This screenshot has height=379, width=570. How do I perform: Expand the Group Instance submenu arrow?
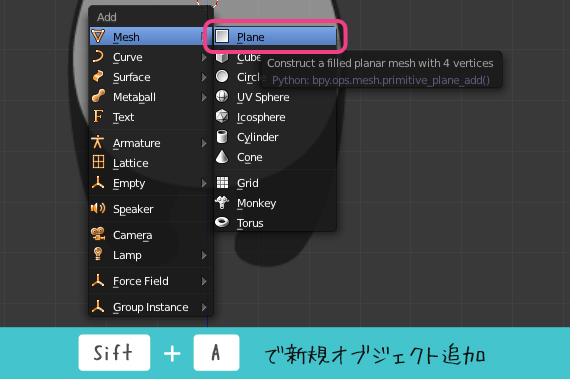204,307
